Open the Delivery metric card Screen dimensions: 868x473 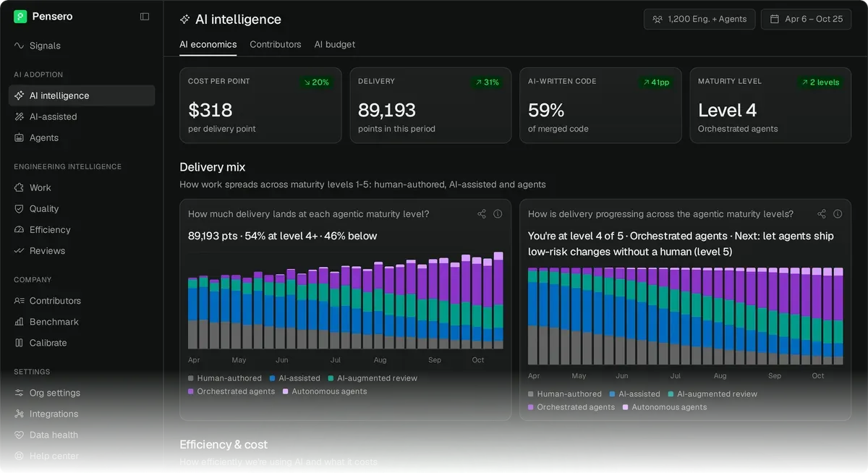[430, 106]
